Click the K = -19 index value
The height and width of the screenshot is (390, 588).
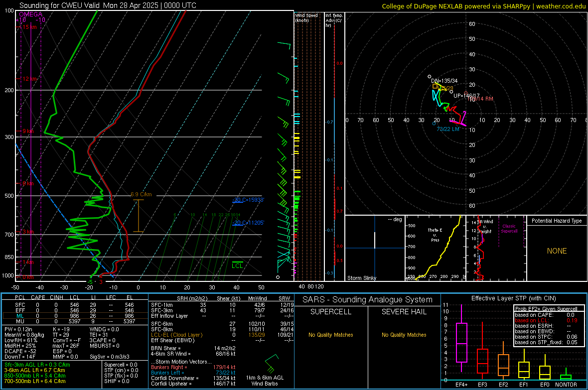[x=61, y=329]
